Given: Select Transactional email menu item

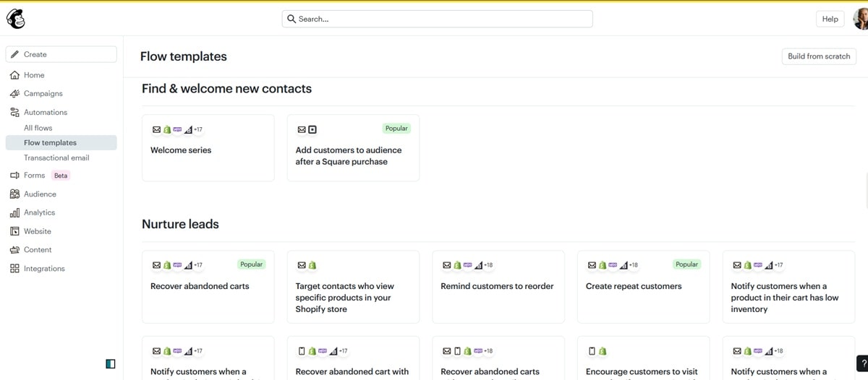Looking at the screenshot, I should point(56,158).
